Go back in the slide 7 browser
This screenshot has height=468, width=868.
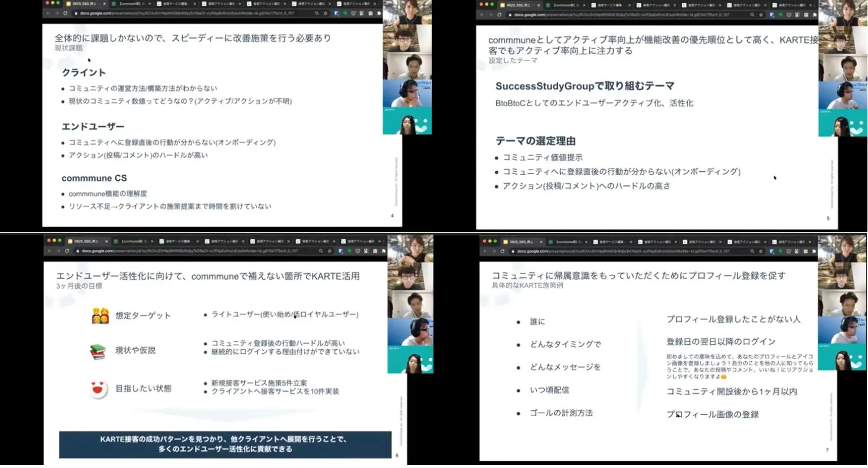coord(484,251)
